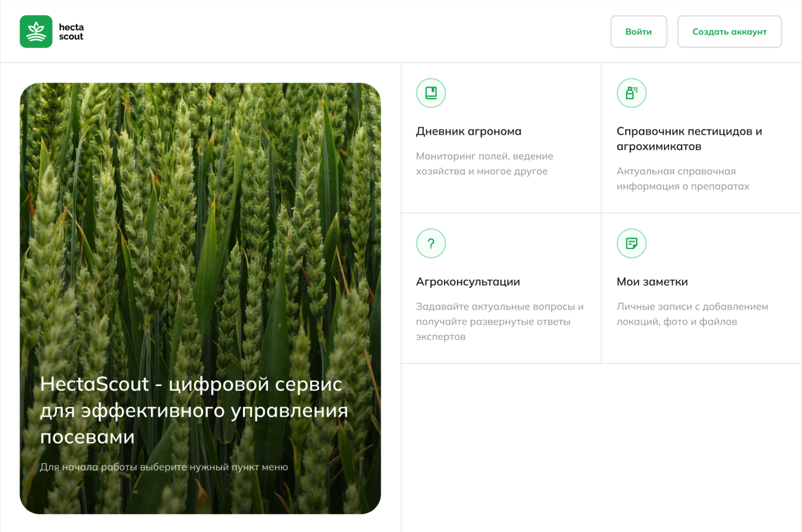Click text Мониторинг полей, ведение хозяйства
Image resolution: width=802 pixels, height=532 pixels.
pyautogui.click(x=484, y=164)
